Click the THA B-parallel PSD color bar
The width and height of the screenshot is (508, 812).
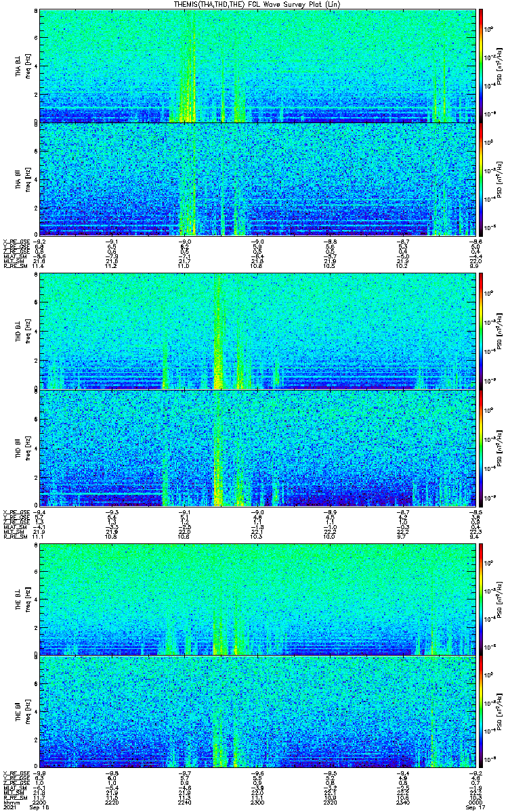(481, 179)
